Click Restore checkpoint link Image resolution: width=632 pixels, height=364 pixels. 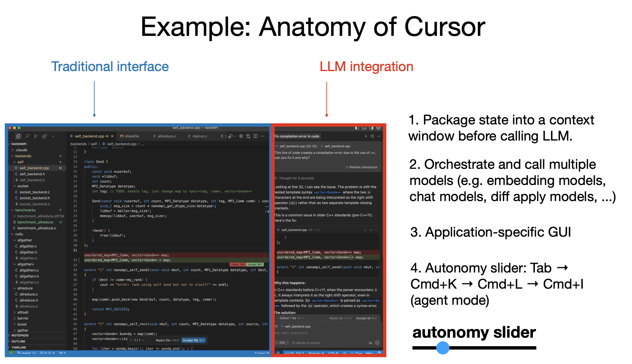click(361, 167)
